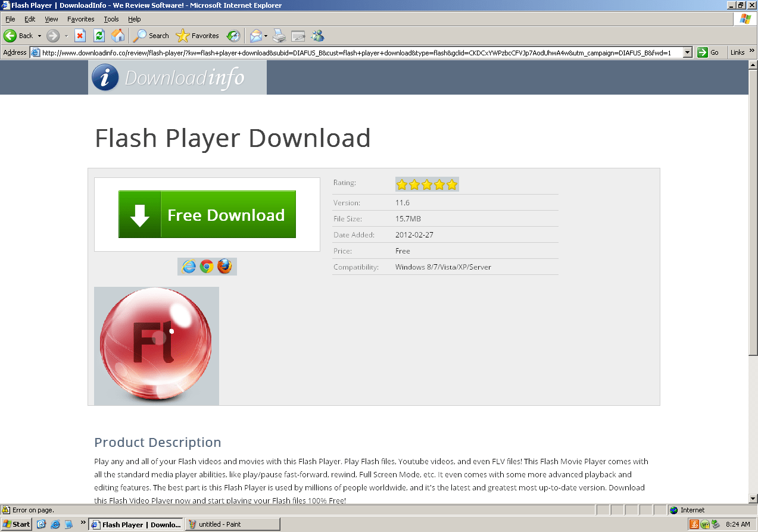Click the Edit page icon in toolbar
Image resolution: width=758 pixels, height=532 pixels.
pyautogui.click(x=298, y=36)
